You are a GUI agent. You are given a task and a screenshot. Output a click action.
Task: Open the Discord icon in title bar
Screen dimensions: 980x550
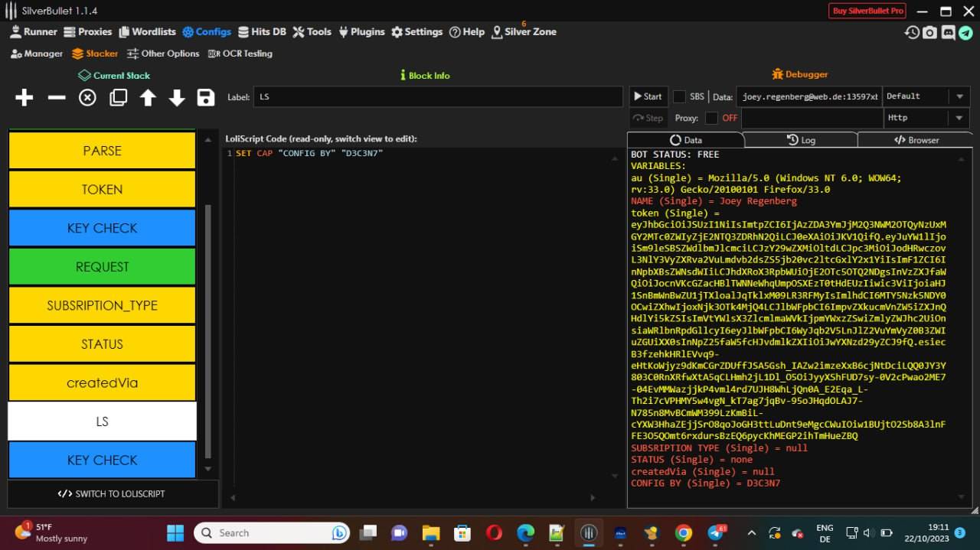point(948,32)
